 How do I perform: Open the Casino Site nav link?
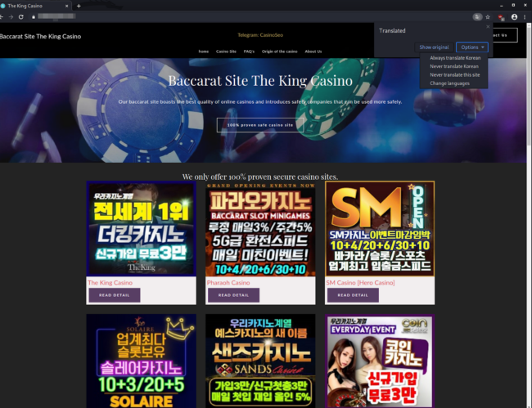(226, 52)
